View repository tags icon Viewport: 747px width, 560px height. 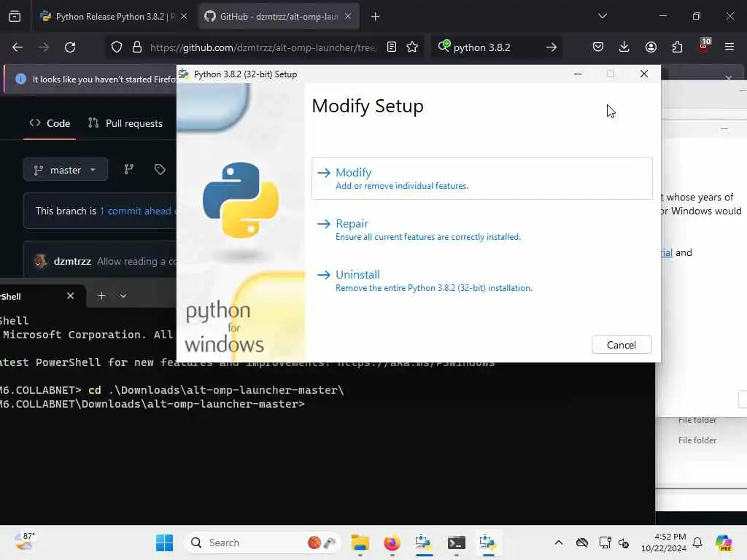coord(160,169)
